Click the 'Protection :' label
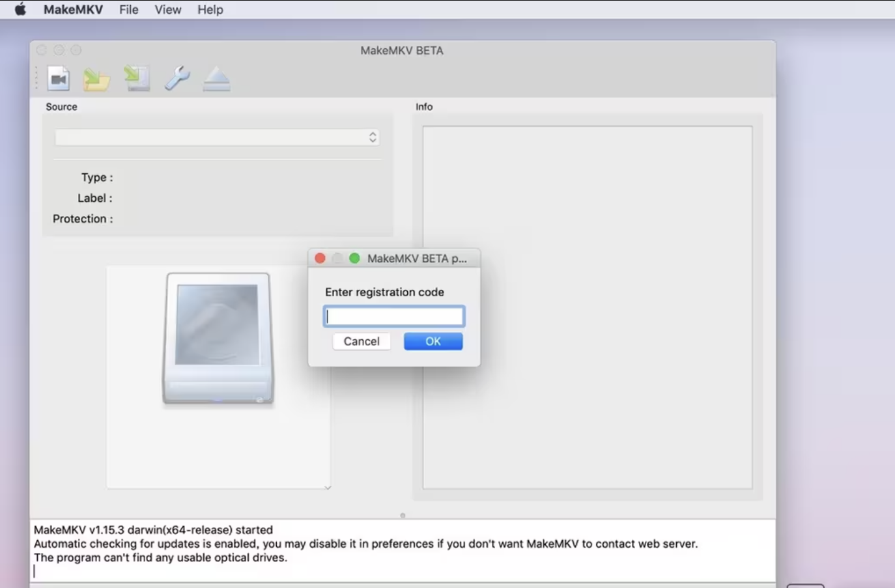Image resolution: width=895 pixels, height=588 pixels. [x=83, y=219]
